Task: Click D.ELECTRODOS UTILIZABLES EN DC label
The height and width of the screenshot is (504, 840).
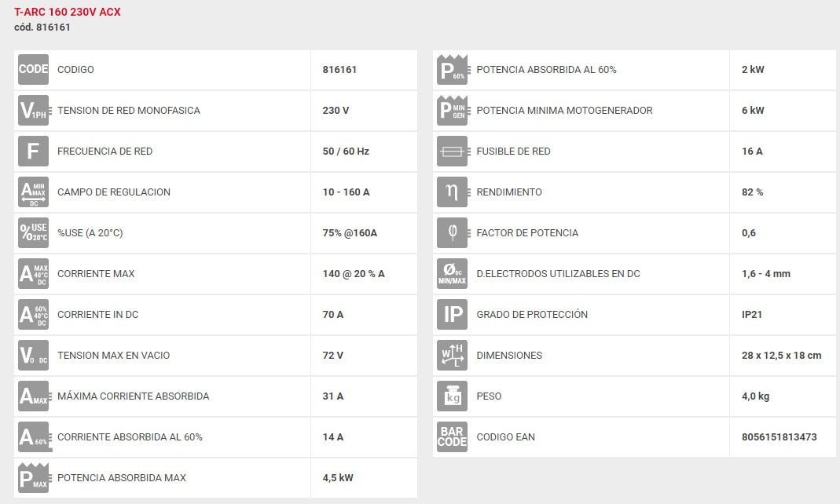Action: [x=558, y=274]
